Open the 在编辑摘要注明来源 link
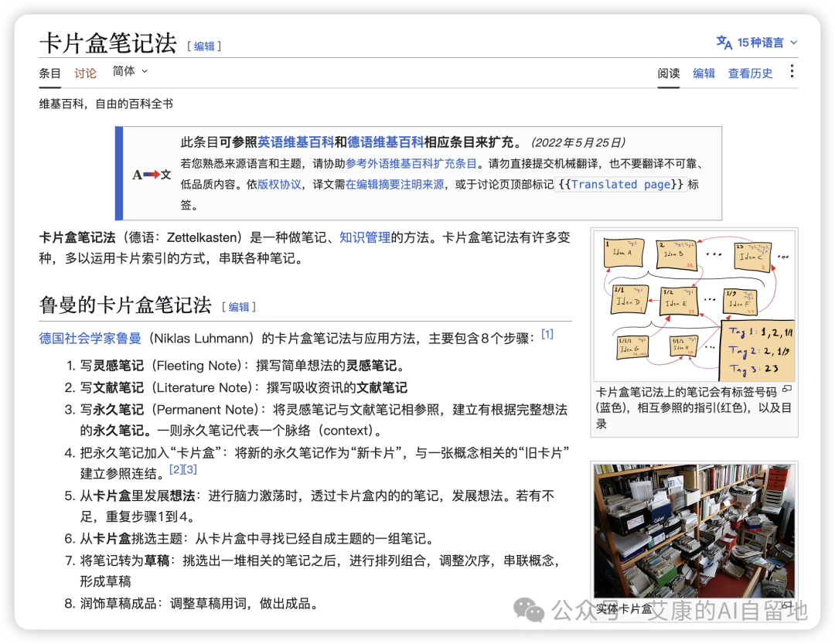The image size is (835, 644). (394, 184)
